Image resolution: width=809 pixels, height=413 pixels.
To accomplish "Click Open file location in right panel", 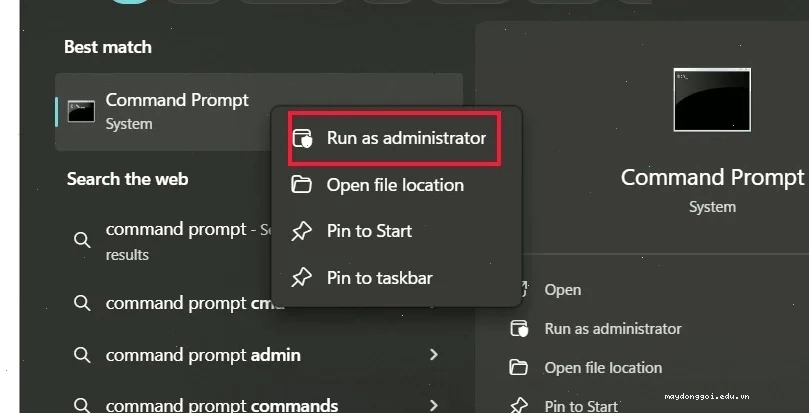I will coord(603,368).
